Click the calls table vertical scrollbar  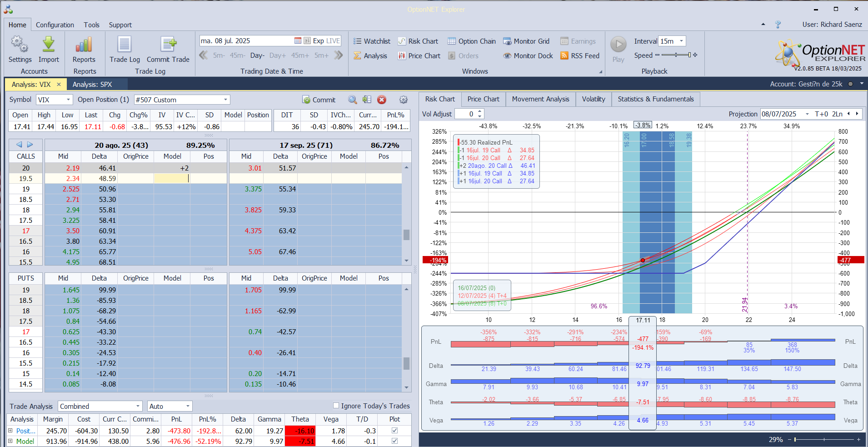pos(406,214)
